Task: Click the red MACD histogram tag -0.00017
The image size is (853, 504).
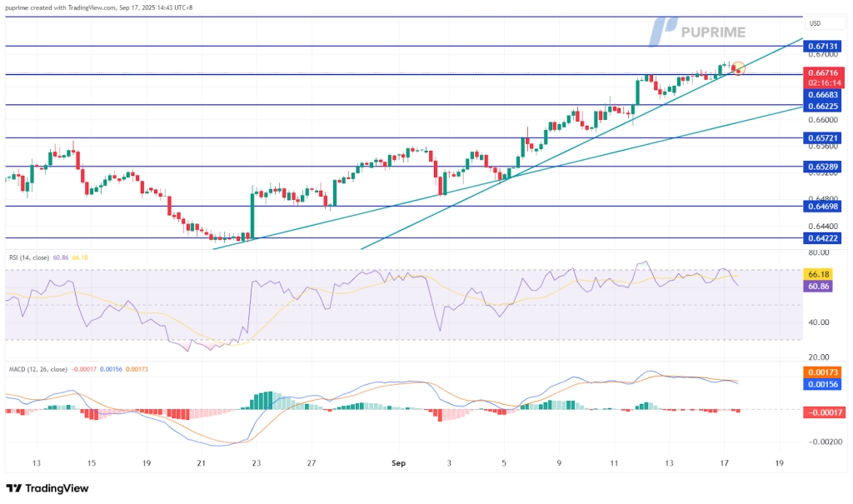Action: click(823, 411)
